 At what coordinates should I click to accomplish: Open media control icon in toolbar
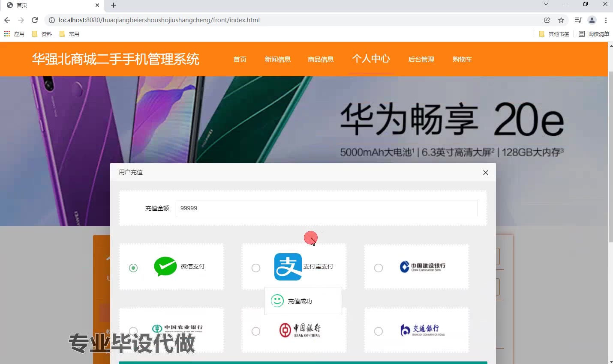click(578, 20)
